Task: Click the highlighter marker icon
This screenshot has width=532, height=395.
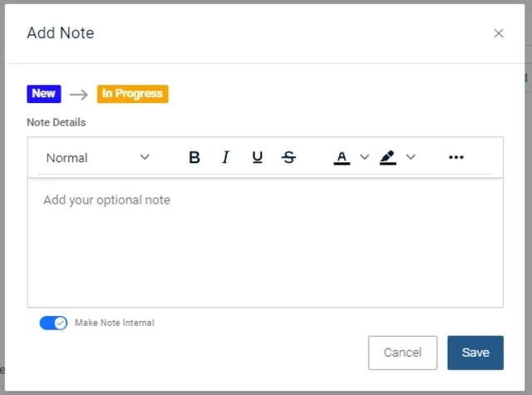Action: 388,158
